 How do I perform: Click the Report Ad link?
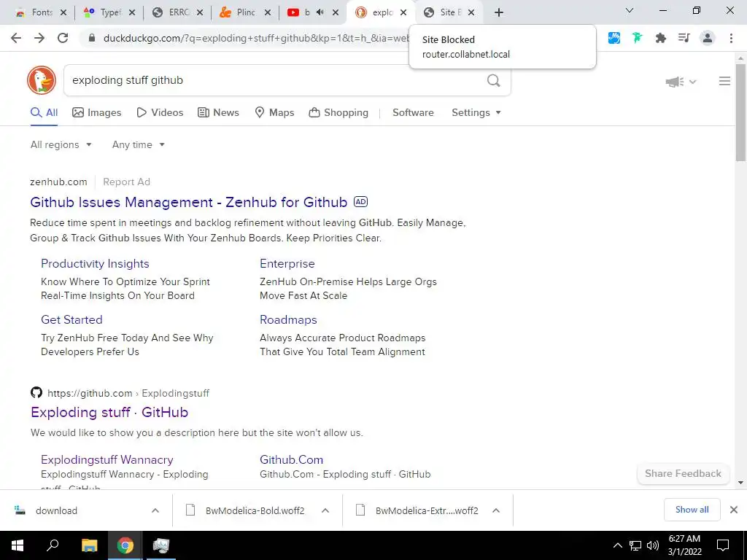point(126,182)
